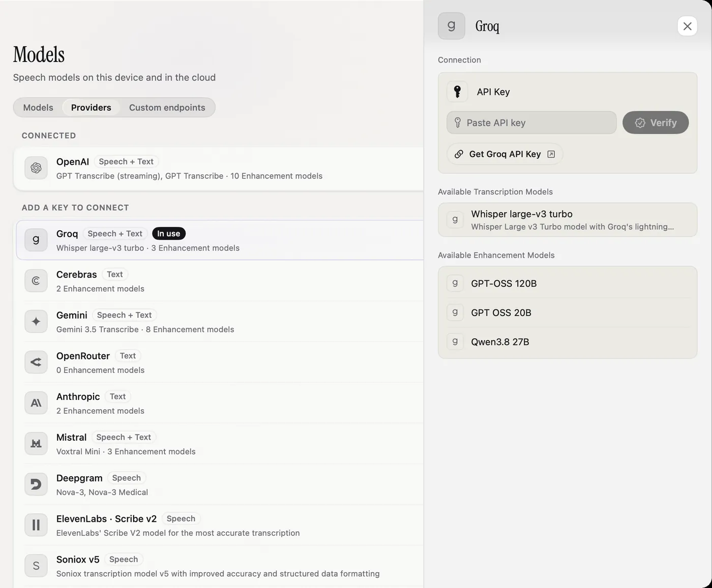The image size is (712, 588).
Task: Focus the Paste API key field
Action: (531, 123)
